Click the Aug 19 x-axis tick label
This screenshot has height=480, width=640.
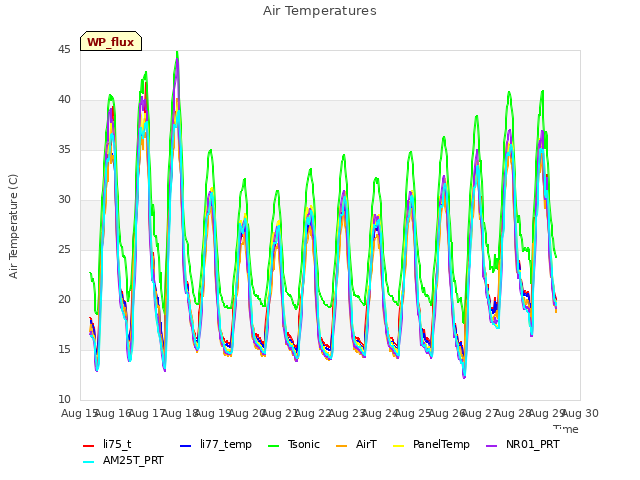213,414
